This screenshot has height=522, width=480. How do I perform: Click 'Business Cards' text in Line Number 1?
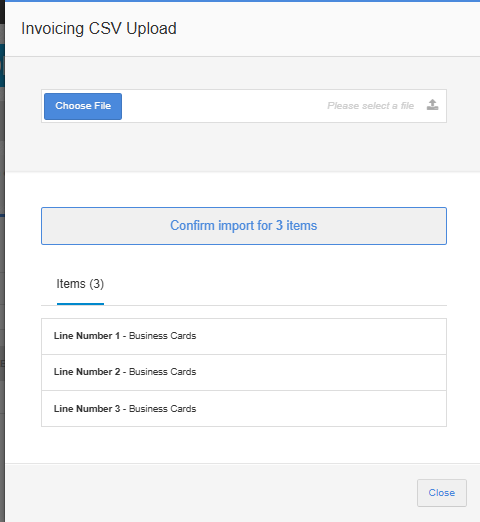(x=162, y=336)
